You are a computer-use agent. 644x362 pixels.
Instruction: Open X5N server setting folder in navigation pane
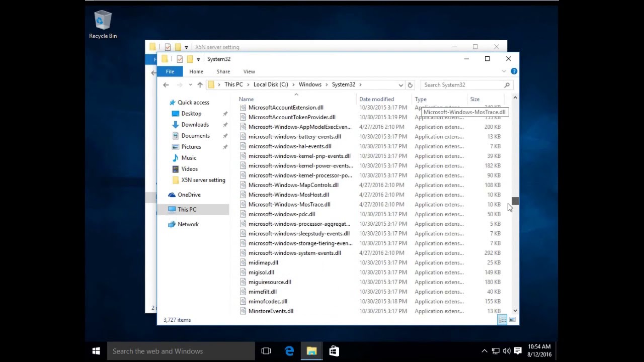(x=203, y=180)
